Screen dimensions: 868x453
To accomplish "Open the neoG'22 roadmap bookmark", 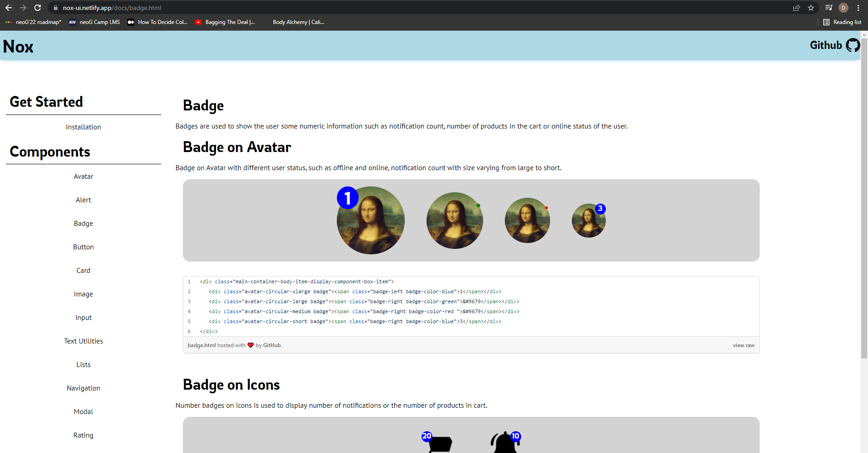I will pos(33,22).
